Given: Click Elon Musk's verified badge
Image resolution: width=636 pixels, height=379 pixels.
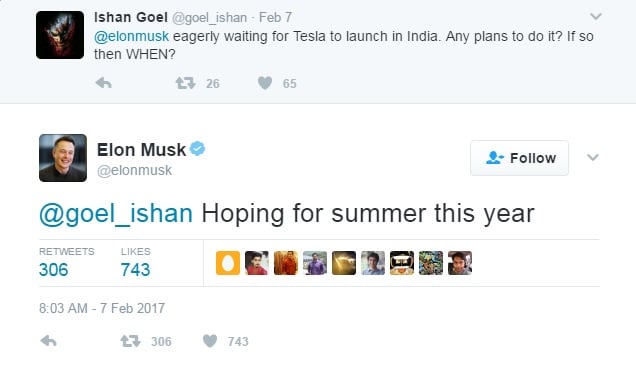Looking at the screenshot, I should pos(198,149).
